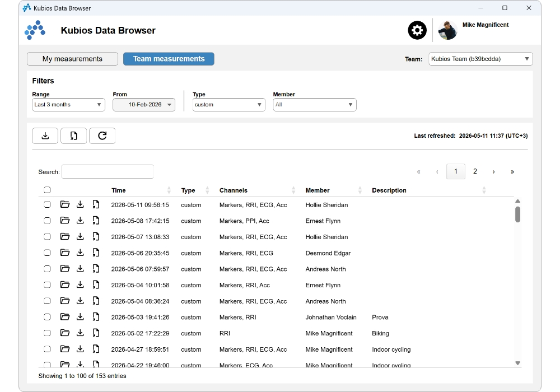Image resolution: width=560 pixels, height=392 pixels.
Task: Open folder for 2026-05-04 10:01:58 row
Action: coord(64,285)
